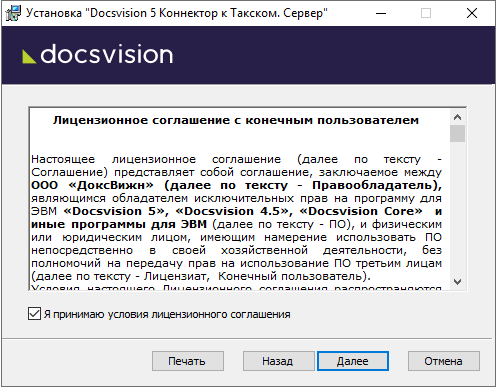The width and height of the screenshot is (496, 387).
Task: Uncheck the license agreement acceptance checkbox
Action: pos(34,314)
